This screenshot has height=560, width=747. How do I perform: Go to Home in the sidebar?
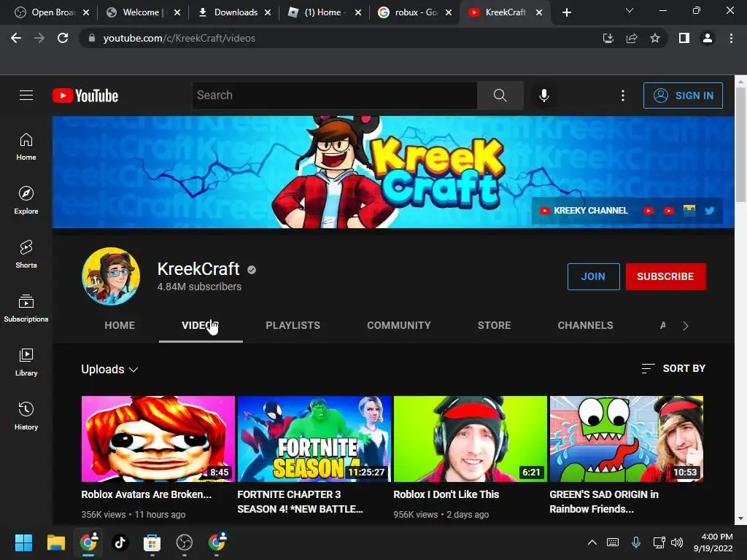point(26,146)
